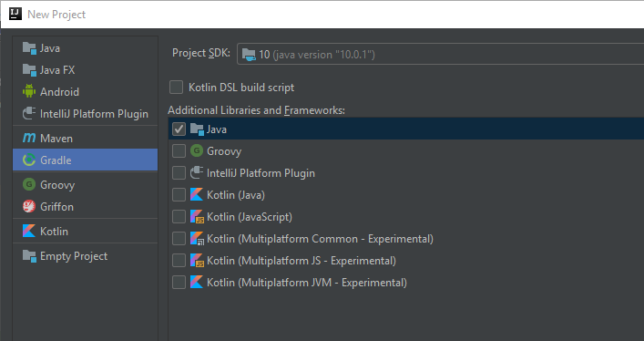
Task: Check the Groovy framework checkbox
Action: [x=179, y=151]
